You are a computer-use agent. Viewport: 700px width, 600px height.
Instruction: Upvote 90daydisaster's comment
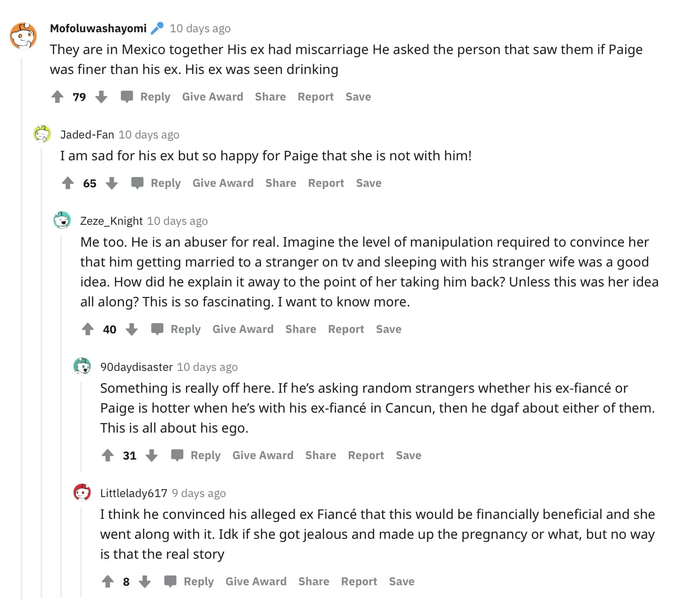point(108,455)
